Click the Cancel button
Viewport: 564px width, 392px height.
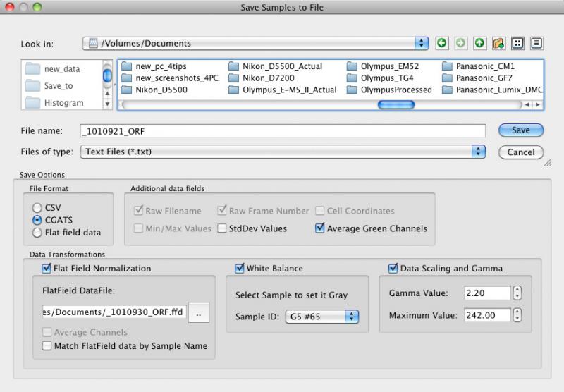point(521,152)
